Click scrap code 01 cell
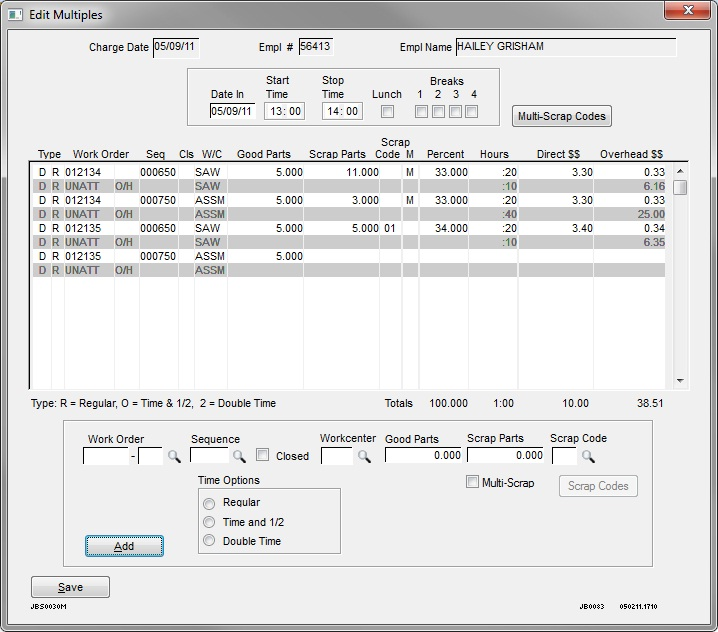This screenshot has height=632, width=718. [390, 228]
